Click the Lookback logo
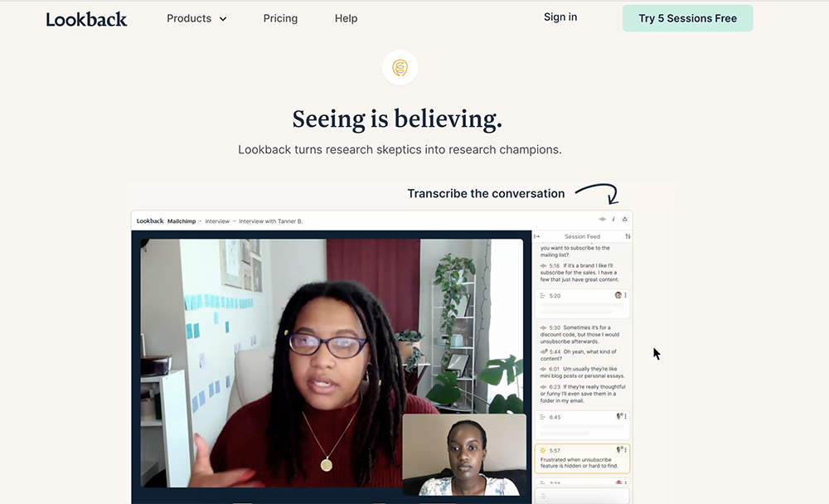829x504 pixels. (86, 19)
